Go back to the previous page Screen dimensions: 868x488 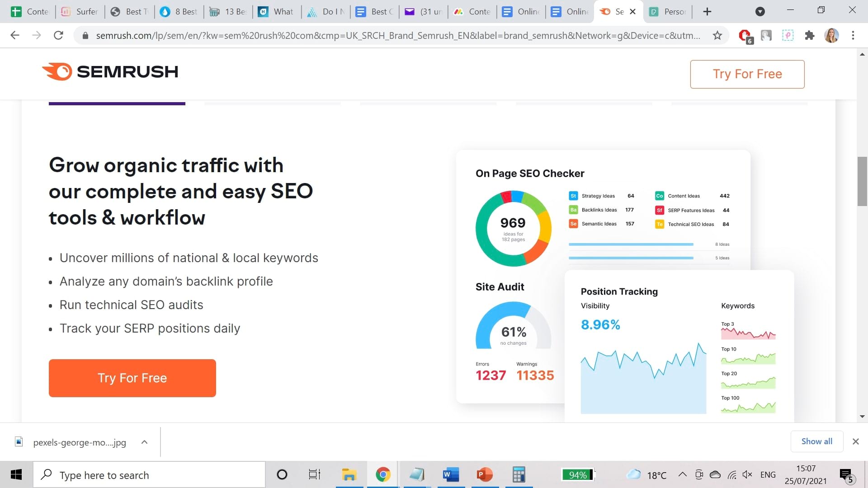pyautogui.click(x=15, y=35)
